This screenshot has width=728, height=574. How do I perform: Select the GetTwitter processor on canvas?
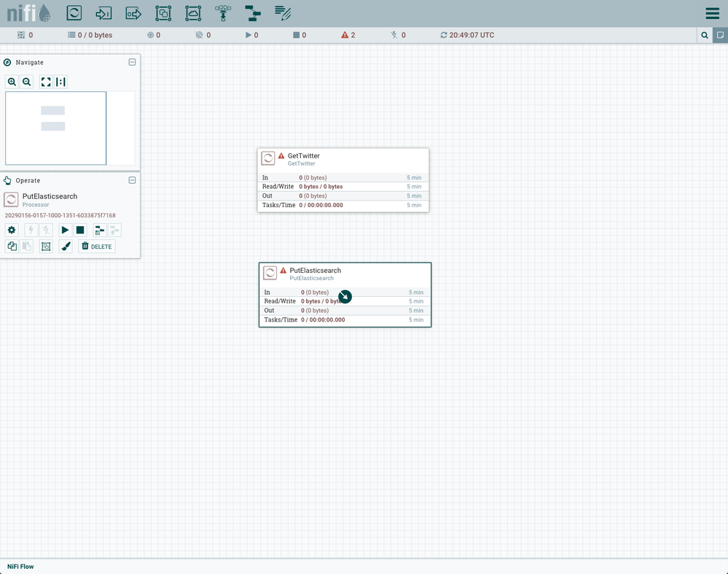pos(343,159)
